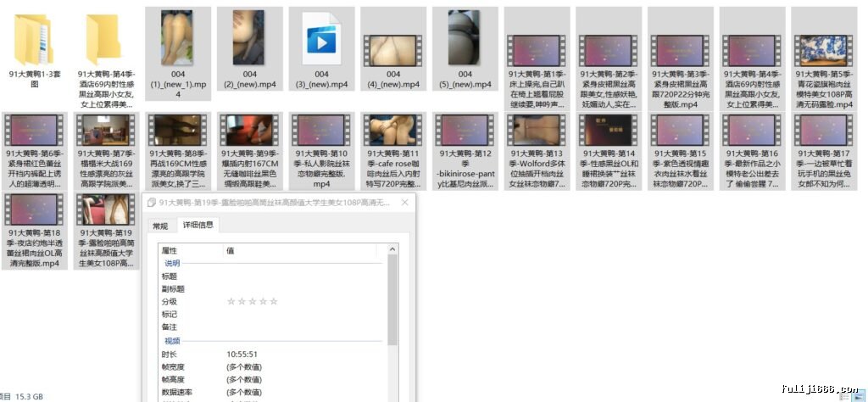Select the 91大黄鸭-第19季 video file
This screenshot has width=868, height=402.
click(x=106, y=231)
